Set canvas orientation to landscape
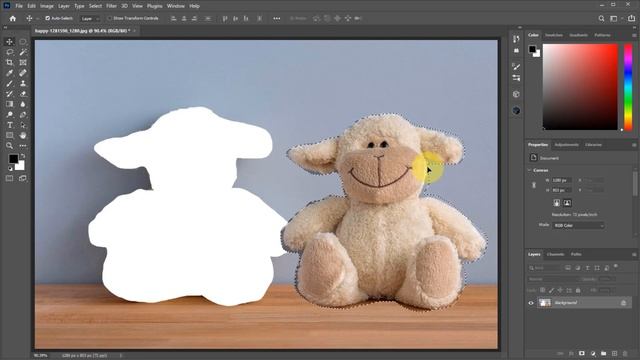Screen dimensions: 640x360 click(x=567, y=203)
